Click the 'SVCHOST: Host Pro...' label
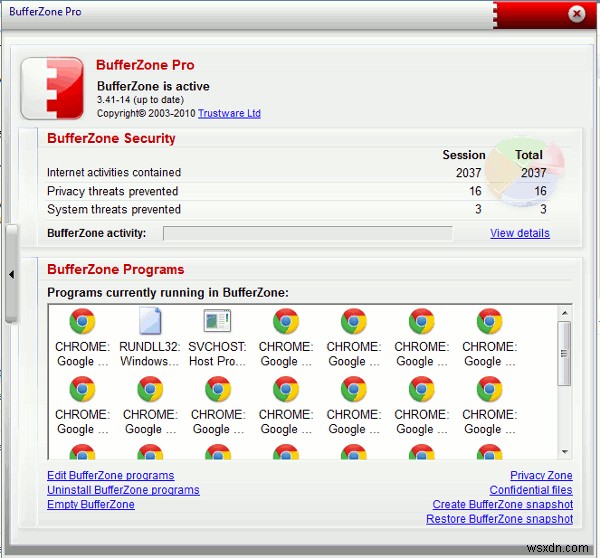This screenshot has width=600, height=558. (x=217, y=354)
